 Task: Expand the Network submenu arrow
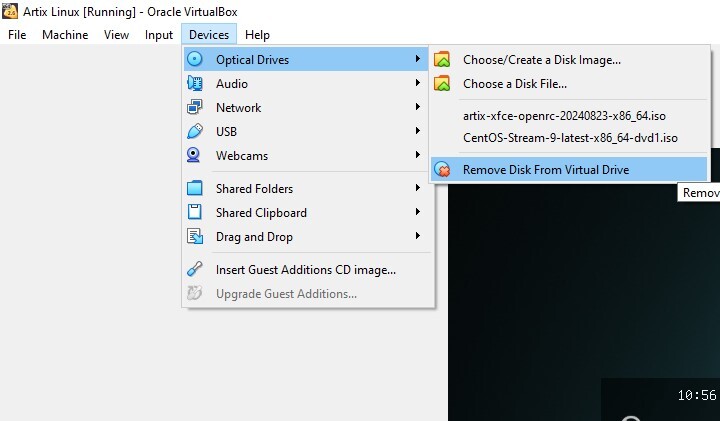pos(417,107)
